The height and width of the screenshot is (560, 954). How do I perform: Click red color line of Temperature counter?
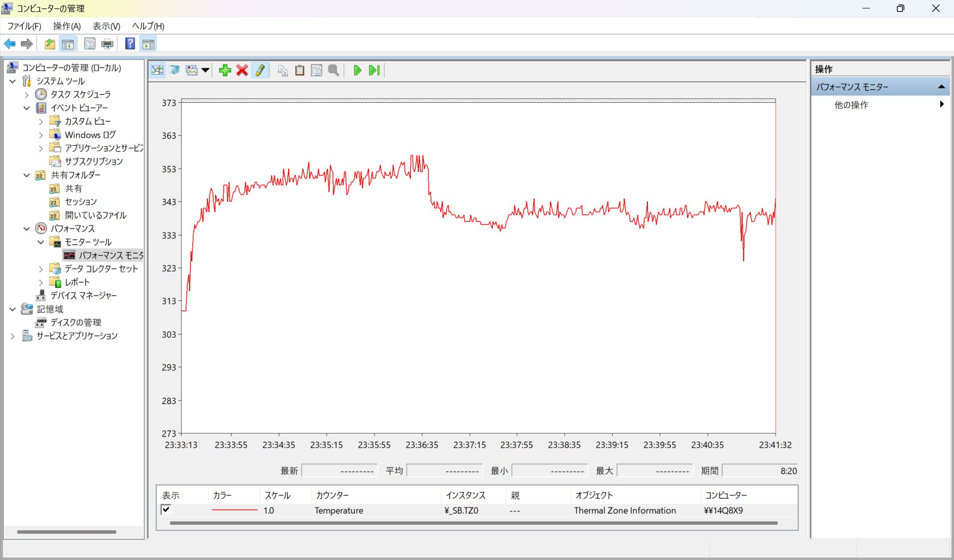(x=235, y=510)
